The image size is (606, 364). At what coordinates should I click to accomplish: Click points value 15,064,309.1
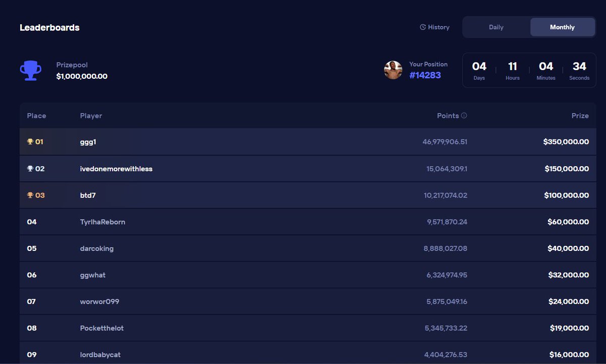447,169
